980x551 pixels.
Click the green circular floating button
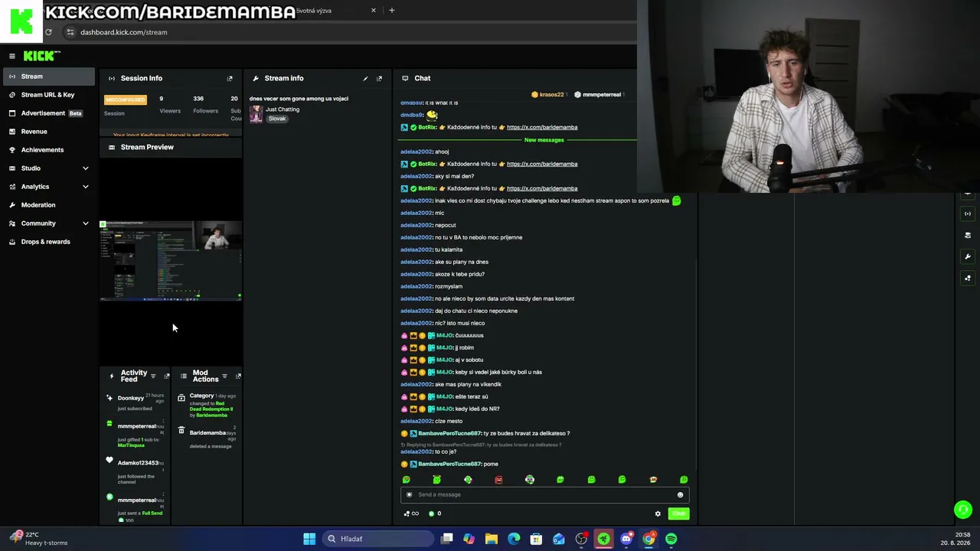[963, 509]
